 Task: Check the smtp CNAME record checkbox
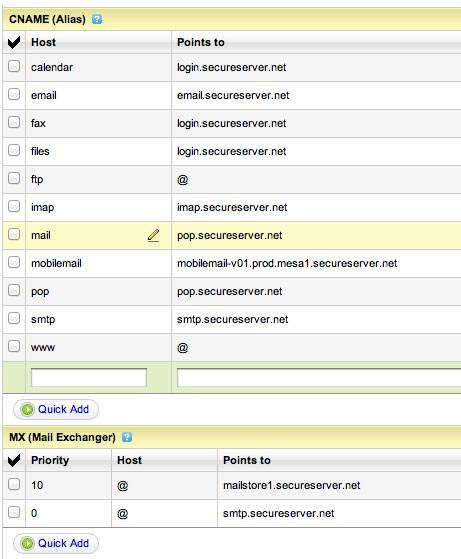click(x=14, y=318)
